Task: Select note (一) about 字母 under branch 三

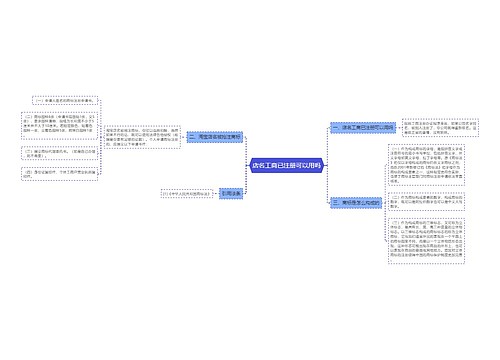Action: (426, 165)
